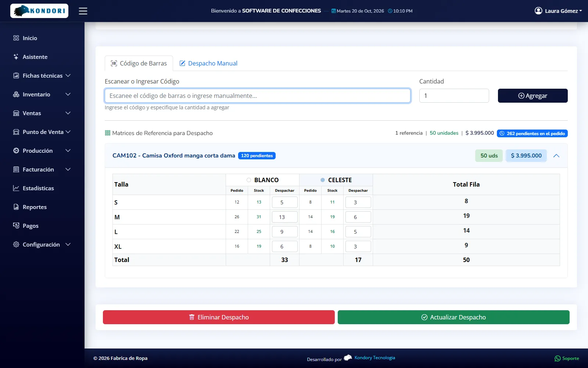Select the Código de Barras tab
The height and width of the screenshot is (368, 588).
[139, 63]
